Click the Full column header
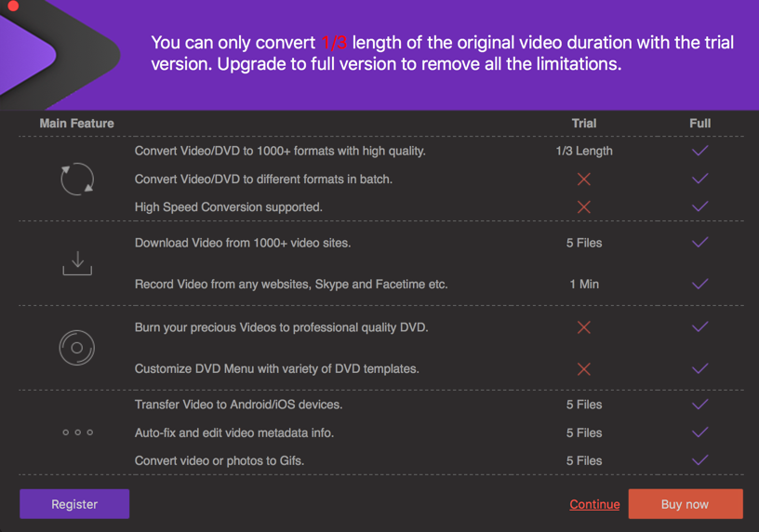759x532 pixels. coord(700,123)
